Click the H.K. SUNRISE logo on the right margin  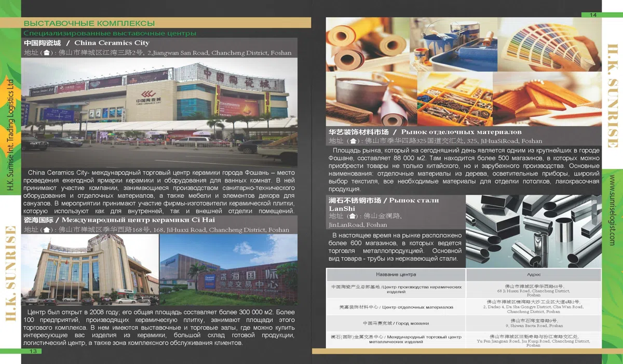613,96
